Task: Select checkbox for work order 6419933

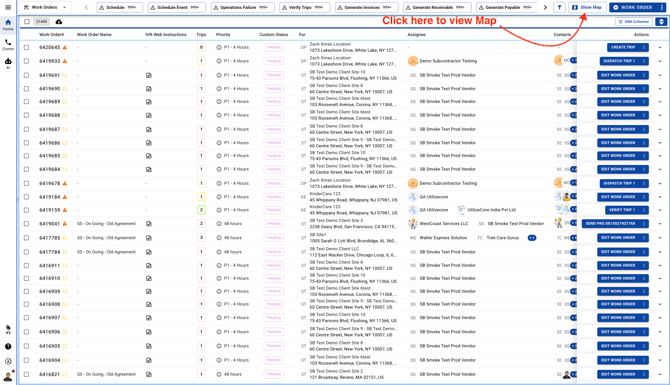Action: (26, 61)
